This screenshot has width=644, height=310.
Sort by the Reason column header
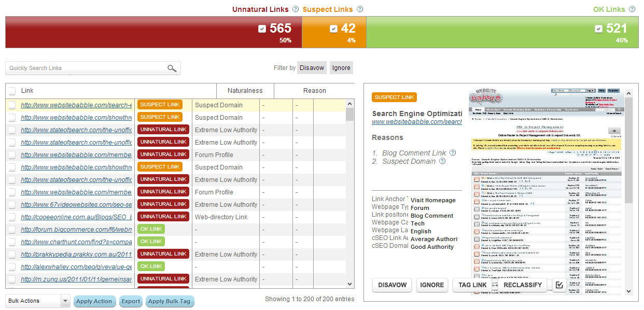(314, 91)
